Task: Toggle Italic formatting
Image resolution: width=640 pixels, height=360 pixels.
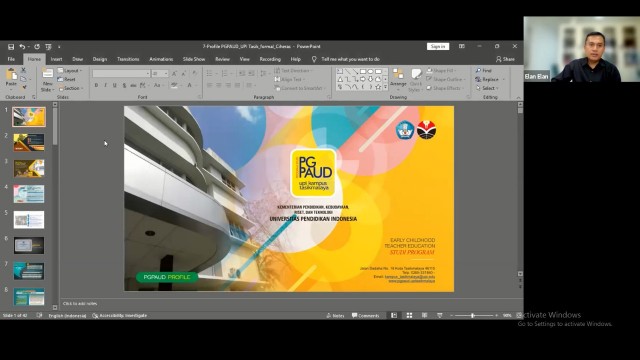Action: tap(105, 85)
